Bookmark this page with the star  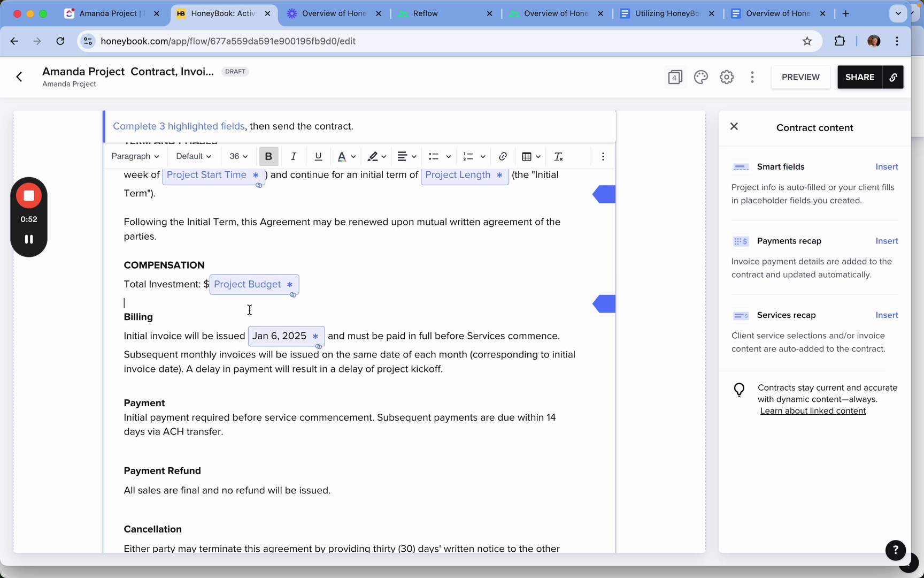click(807, 41)
